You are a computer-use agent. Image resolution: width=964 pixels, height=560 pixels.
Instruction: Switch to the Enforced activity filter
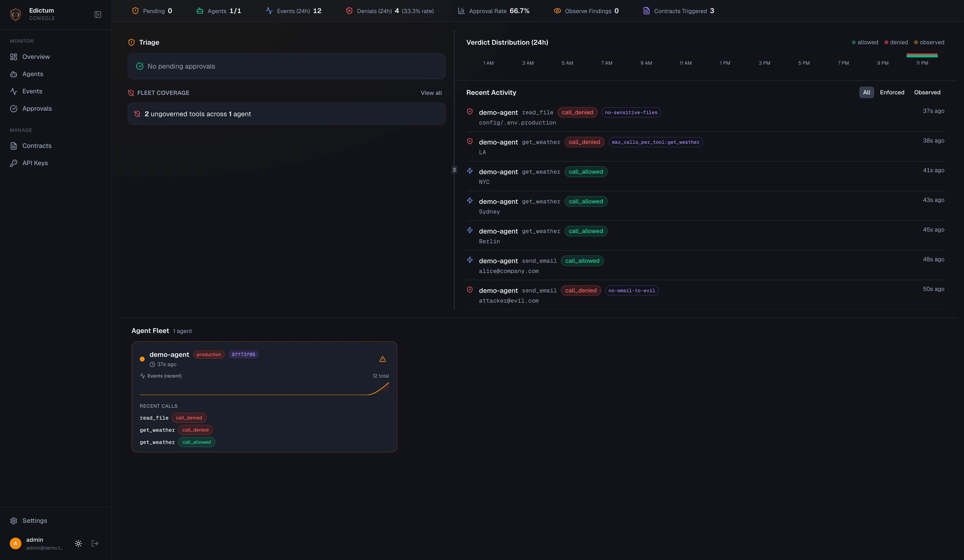pyautogui.click(x=892, y=92)
